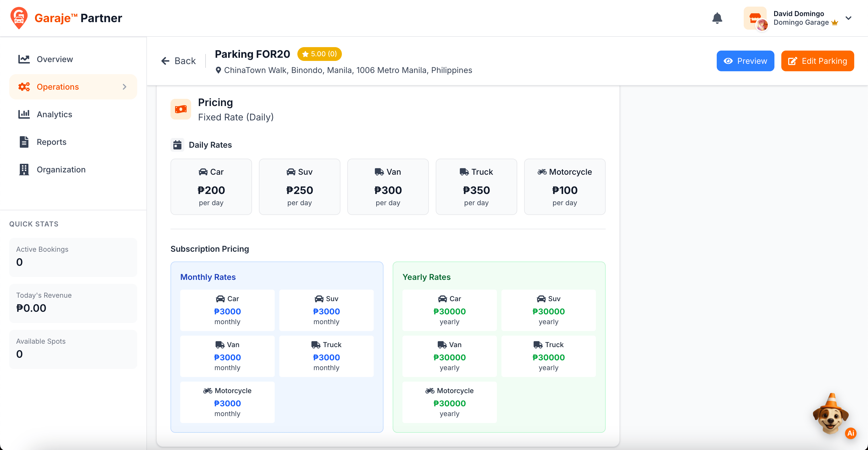Click the blue Preview button
868x450 pixels.
coord(745,61)
